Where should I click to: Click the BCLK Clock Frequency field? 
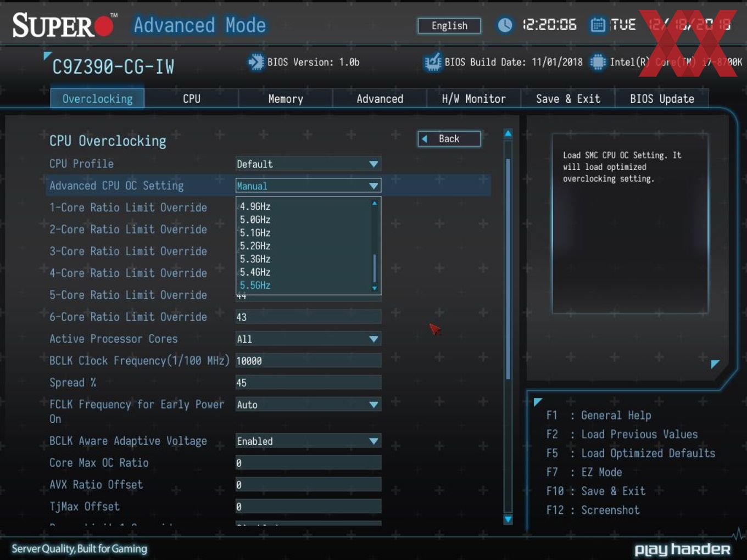(x=308, y=361)
